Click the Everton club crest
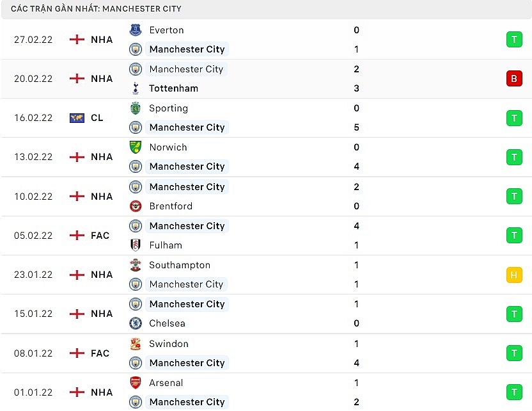Image resolution: width=532 pixels, height=411 pixels. [135, 29]
